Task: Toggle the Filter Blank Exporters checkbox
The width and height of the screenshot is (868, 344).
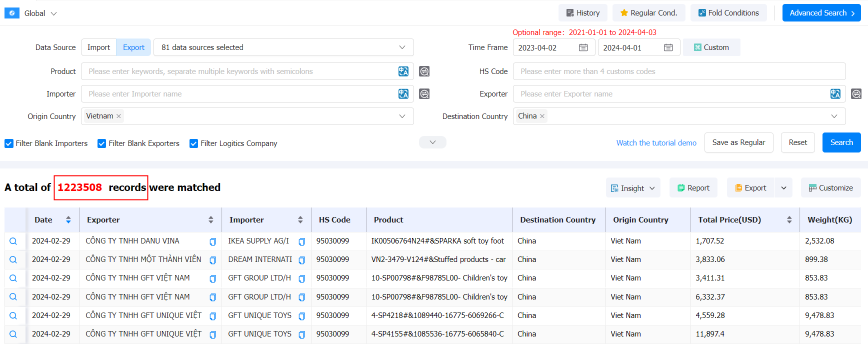Action: (102, 143)
